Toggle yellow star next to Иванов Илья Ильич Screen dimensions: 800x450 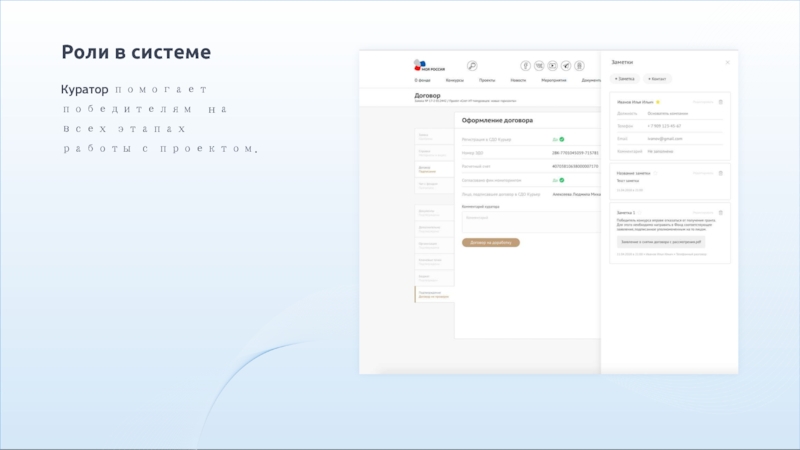tap(658, 102)
